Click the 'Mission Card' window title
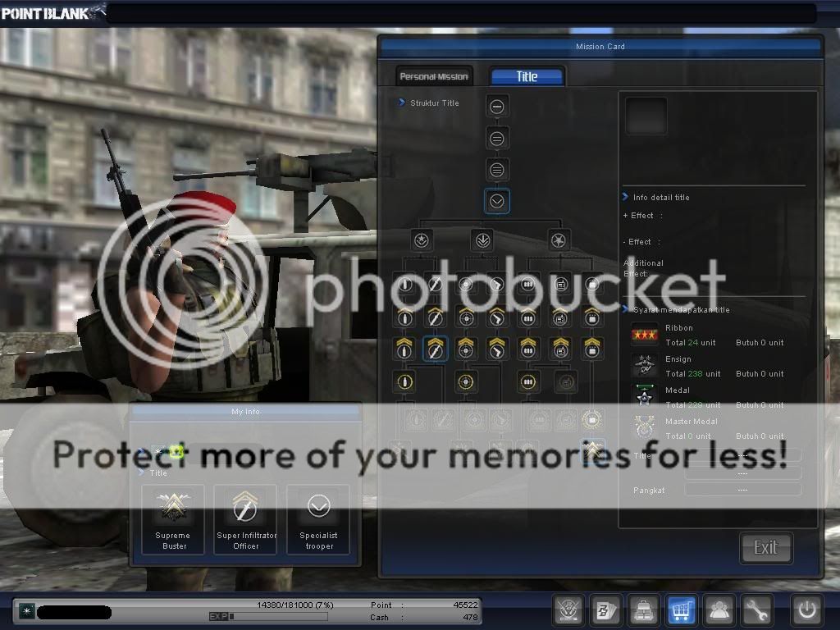Image resolution: width=840 pixels, height=630 pixels. point(600,47)
